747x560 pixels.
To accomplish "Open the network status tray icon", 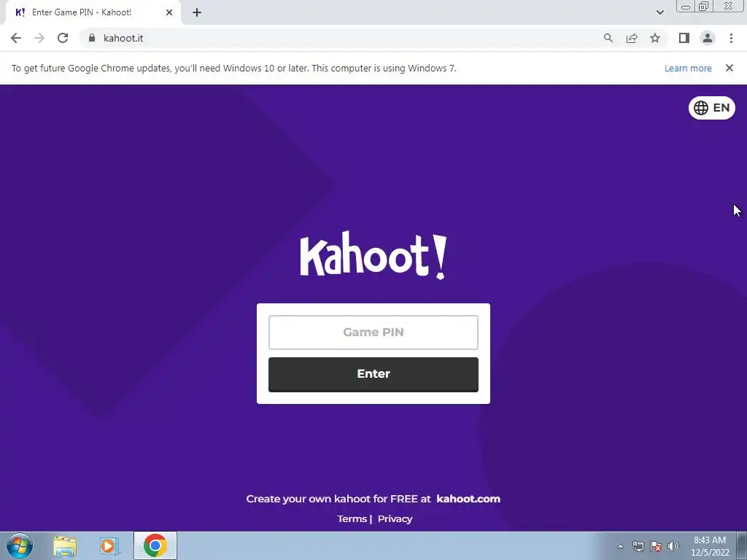I will (638, 546).
